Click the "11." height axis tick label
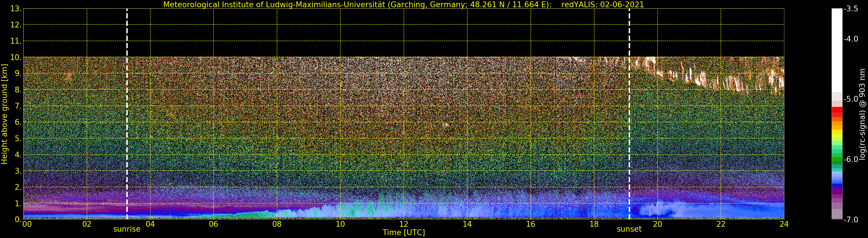 tap(16, 41)
